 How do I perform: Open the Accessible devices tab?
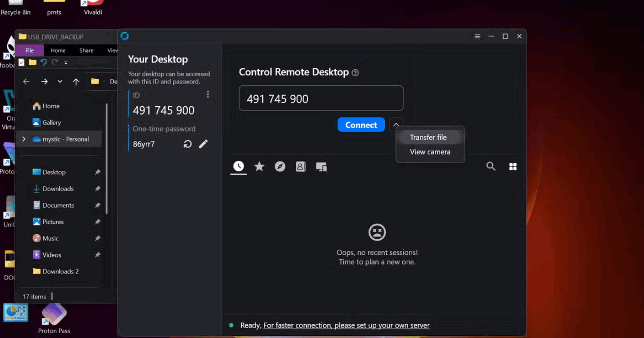(321, 167)
